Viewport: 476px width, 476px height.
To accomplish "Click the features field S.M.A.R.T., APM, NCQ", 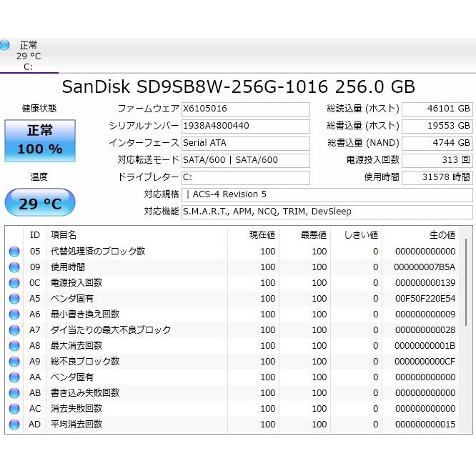I will (x=327, y=212).
